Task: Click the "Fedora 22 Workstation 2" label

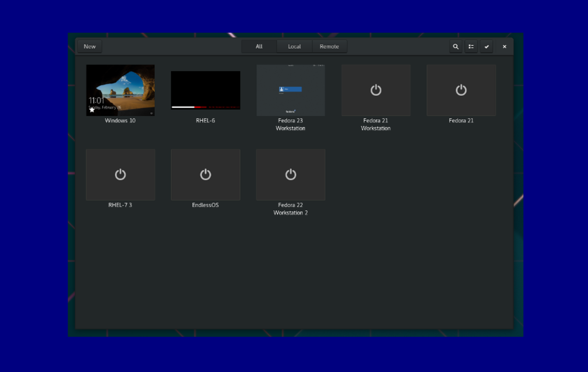Action: tap(291, 209)
